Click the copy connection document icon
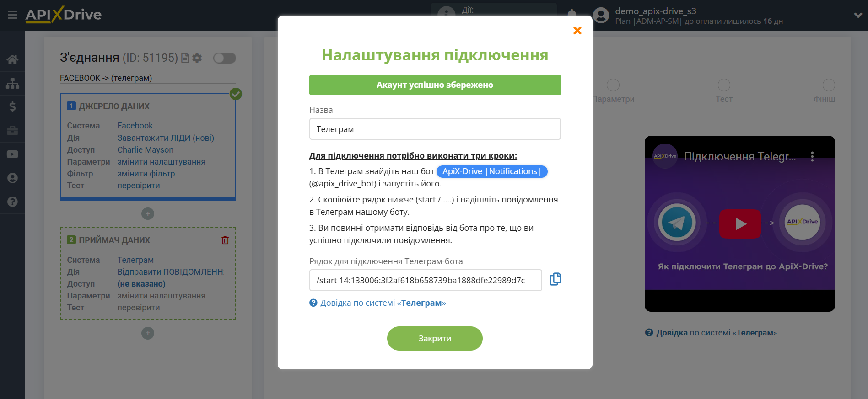868x399 pixels. pos(185,58)
